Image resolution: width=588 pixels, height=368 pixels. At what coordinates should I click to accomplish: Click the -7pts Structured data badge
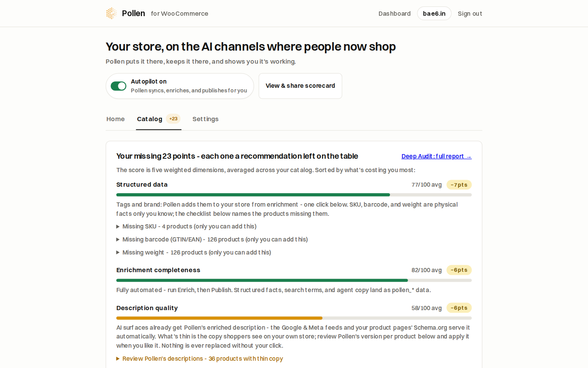(x=459, y=185)
